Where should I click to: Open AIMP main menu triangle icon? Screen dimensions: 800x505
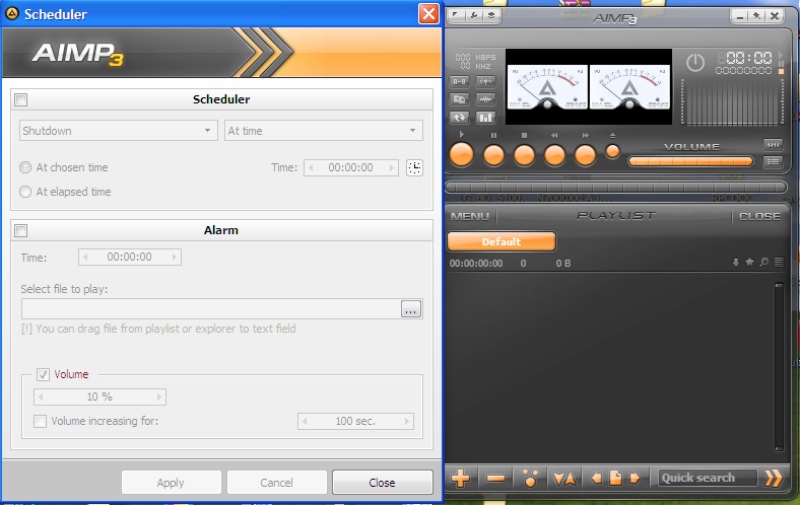coord(455,15)
